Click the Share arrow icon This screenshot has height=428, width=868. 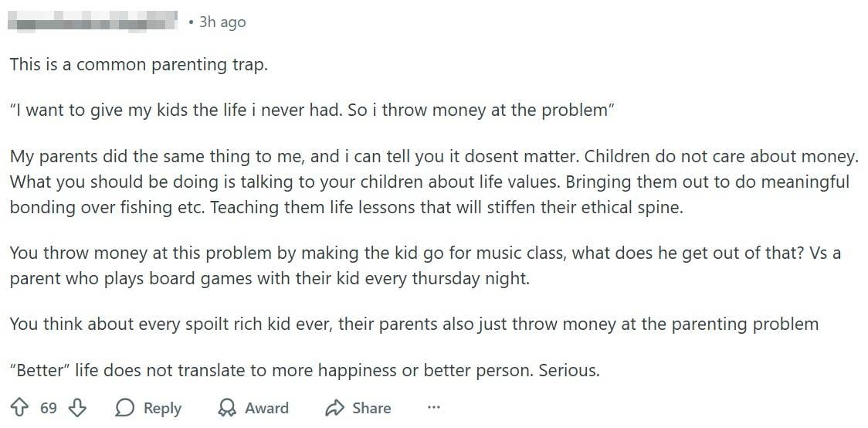334,408
